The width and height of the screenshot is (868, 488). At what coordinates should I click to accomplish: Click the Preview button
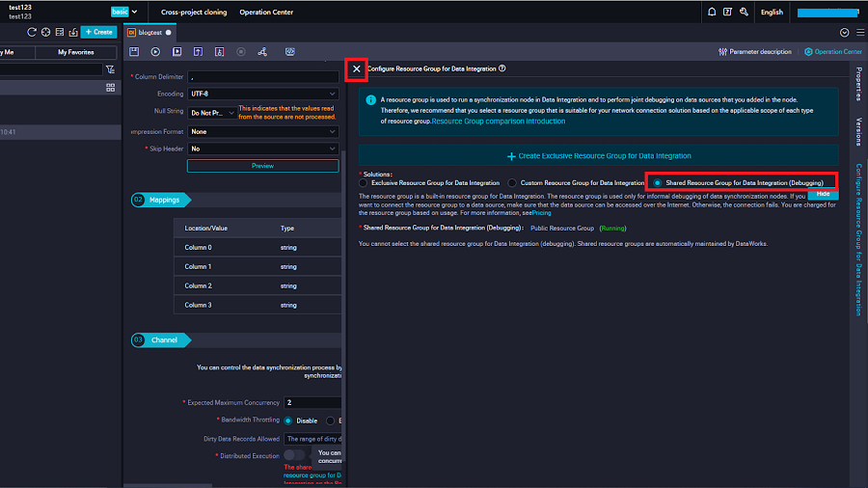262,166
